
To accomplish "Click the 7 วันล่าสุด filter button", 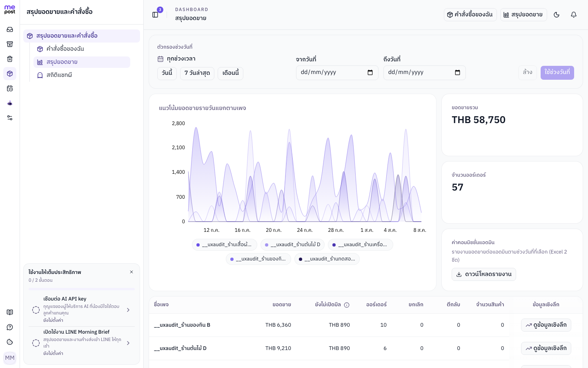I will pos(197,73).
